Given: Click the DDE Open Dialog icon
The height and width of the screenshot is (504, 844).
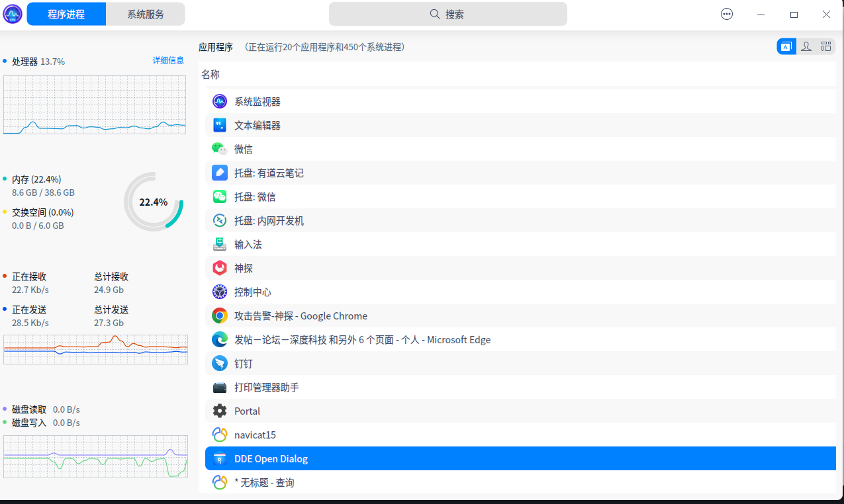Looking at the screenshot, I should 220,458.
